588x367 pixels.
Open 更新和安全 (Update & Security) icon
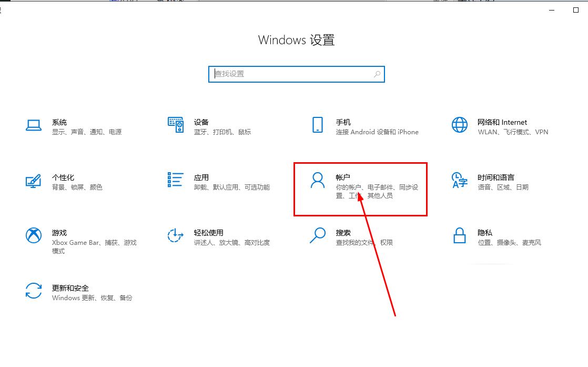click(x=34, y=289)
